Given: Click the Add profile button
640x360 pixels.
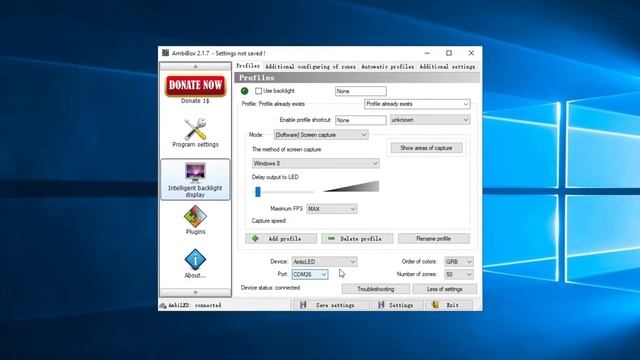Looking at the screenshot, I should tap(281, 238).
